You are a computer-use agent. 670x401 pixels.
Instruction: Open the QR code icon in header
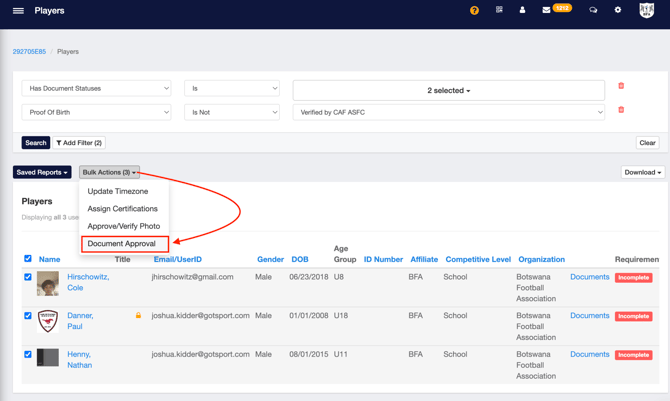[499, 10]
